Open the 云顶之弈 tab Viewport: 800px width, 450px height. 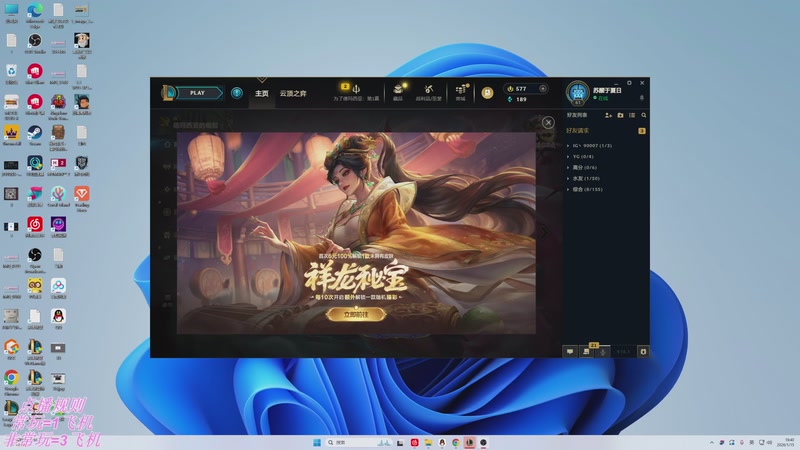[x=293, y=93]
